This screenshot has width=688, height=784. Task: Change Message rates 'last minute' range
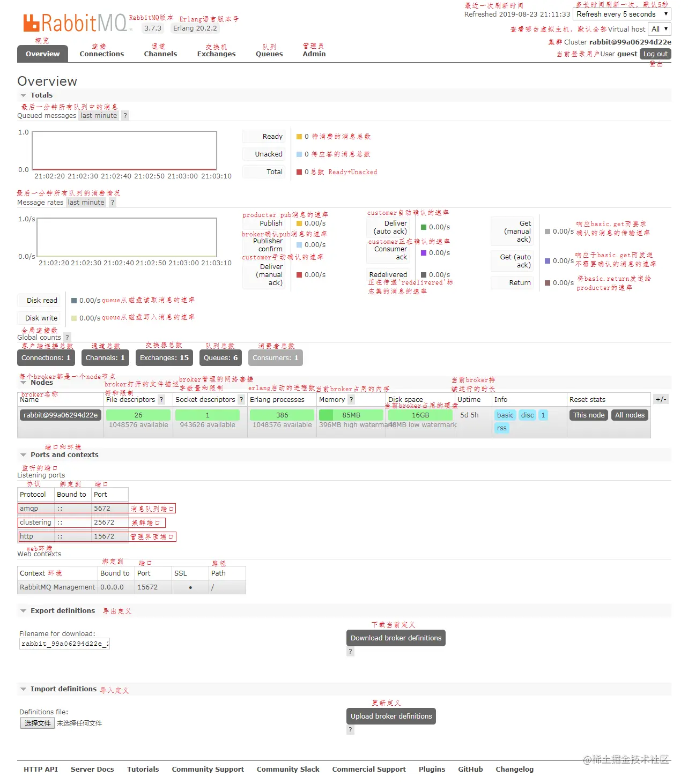click(86, 203)
